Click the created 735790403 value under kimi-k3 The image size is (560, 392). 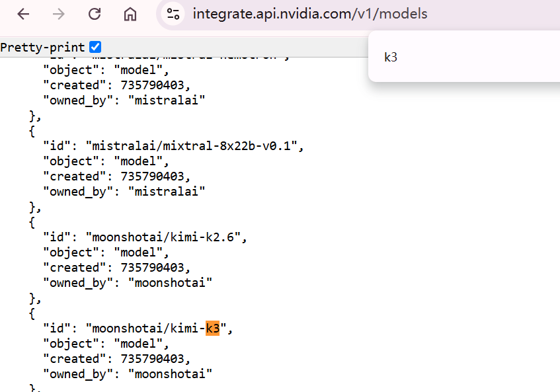click(152, 358)
